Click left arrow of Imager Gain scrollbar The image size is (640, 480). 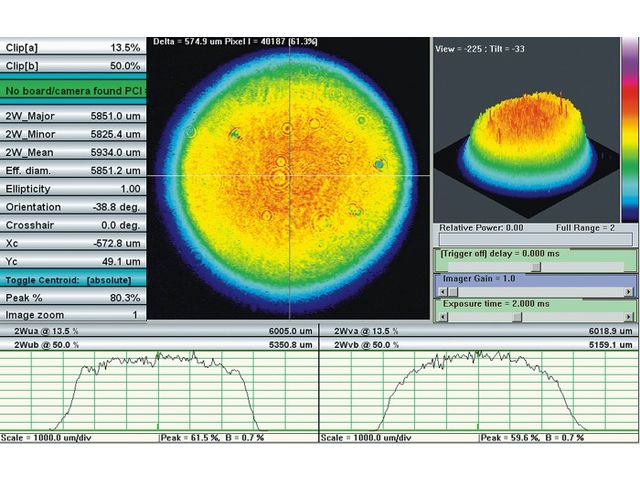pyautogui.click(x=441, y=292)
